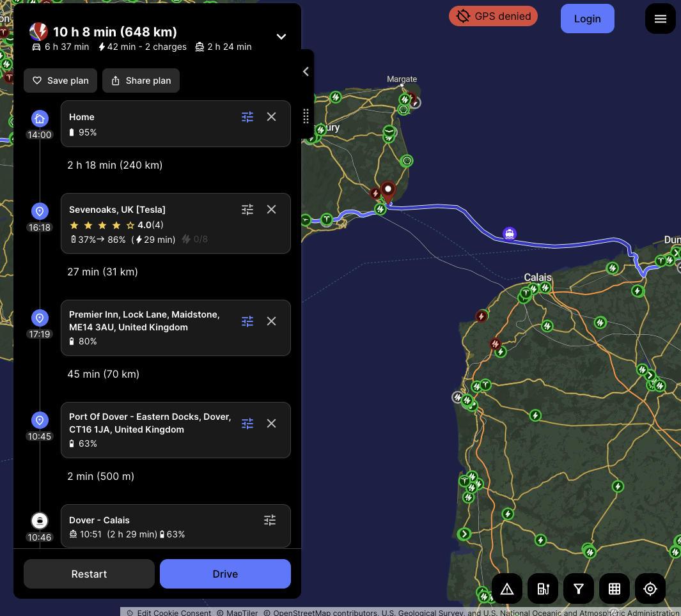Click the Sevenoaks 4.0 star rating

click(116, 225)
